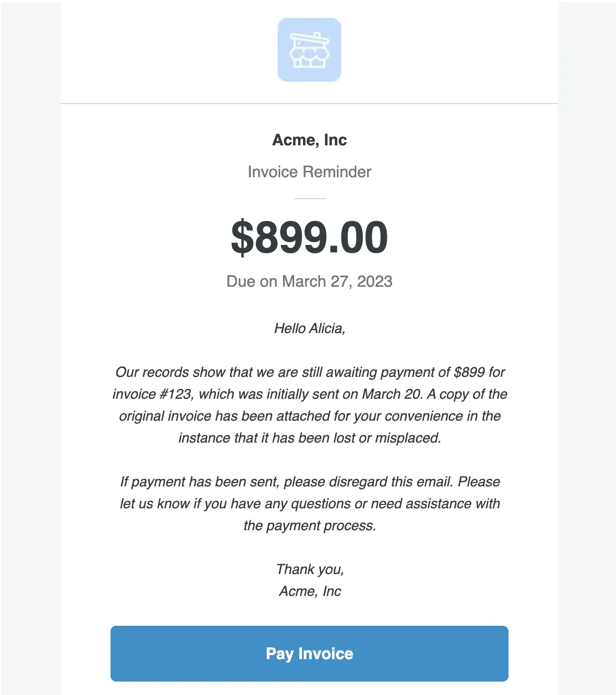Screen dimensions: 616x695
Task: Click the March 20 sent date text
Action: click(392, 394)
